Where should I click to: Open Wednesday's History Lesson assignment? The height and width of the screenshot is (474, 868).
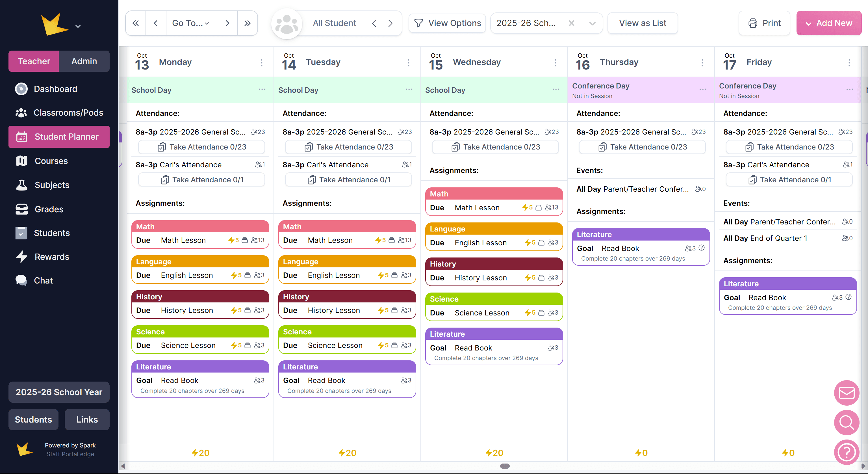coord(494,278)
